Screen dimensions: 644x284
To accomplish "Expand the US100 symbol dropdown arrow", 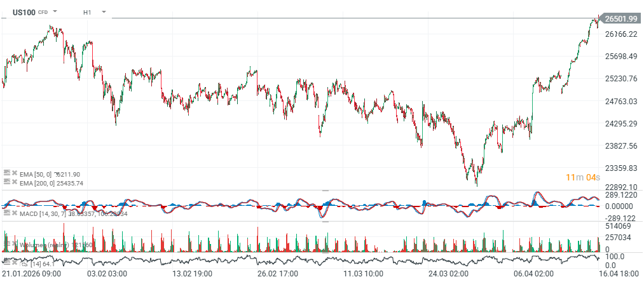I will [x=55, y=12].
